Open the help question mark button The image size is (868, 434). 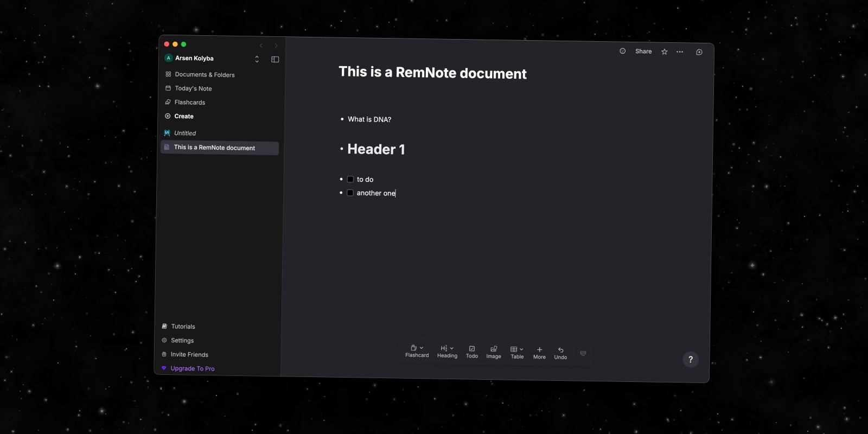coord(691,359)
